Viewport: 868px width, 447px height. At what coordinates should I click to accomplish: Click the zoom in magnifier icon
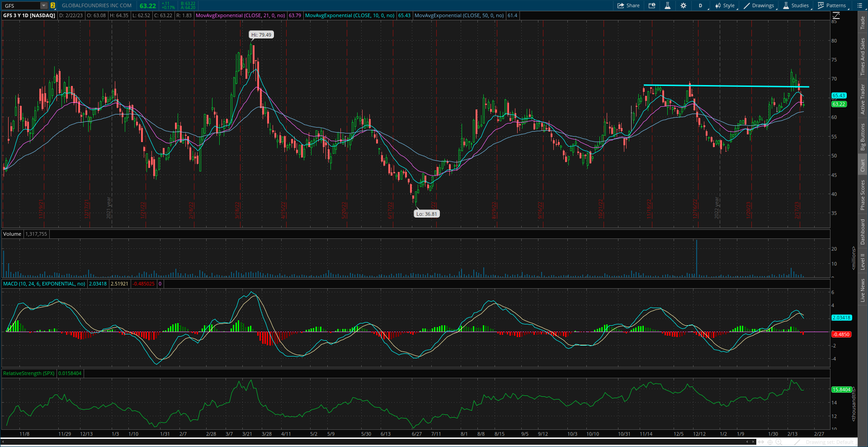778,442
